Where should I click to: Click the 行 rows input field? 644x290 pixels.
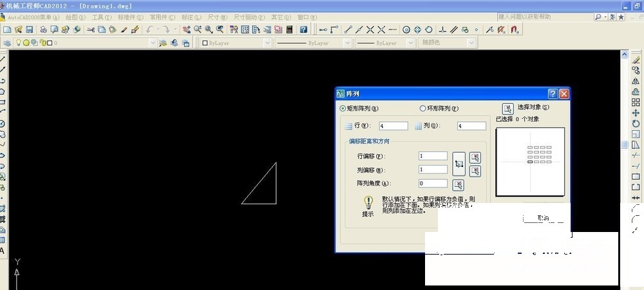click(x=393, y=126)
